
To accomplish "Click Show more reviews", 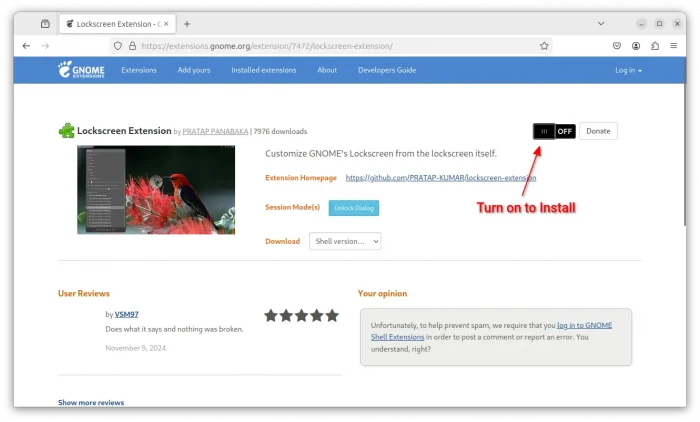I will click(91, 402).
